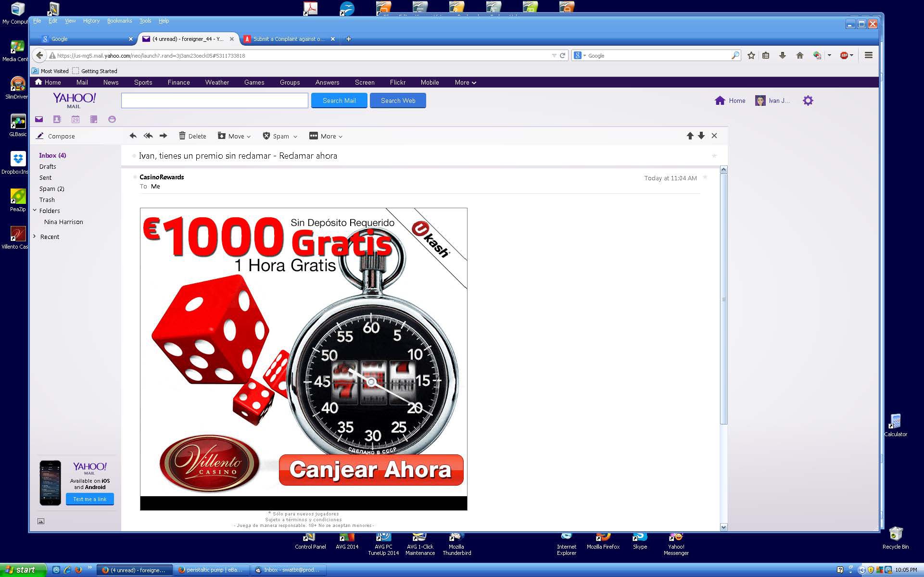Open the Bookmarks menu
This screenshot has height=577, width=924.
pyautogui.click(x=119, y=21)
